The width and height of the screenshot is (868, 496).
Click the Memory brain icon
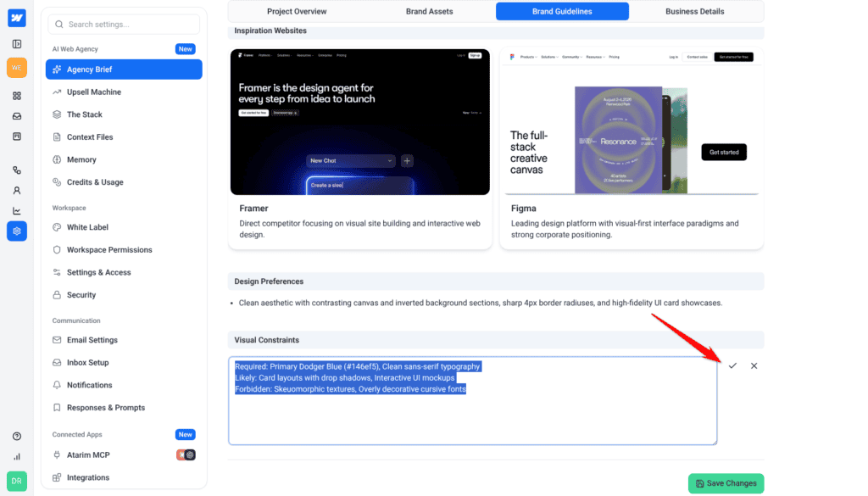(57, 159)
